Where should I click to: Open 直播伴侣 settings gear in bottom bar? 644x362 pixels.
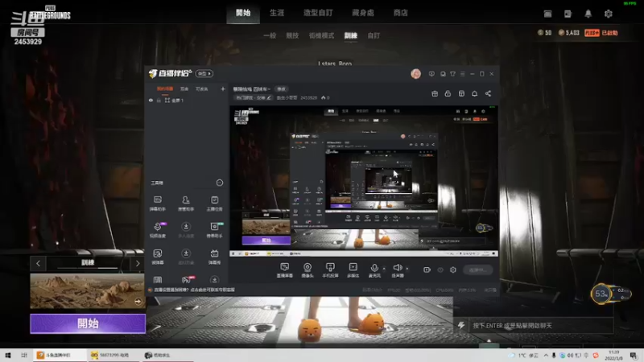453,269
